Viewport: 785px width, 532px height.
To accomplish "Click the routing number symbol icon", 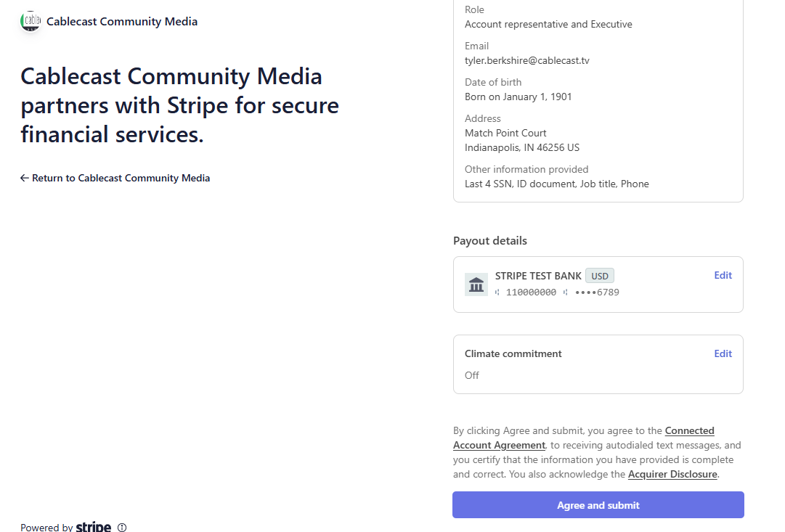I will coord(497,292).
